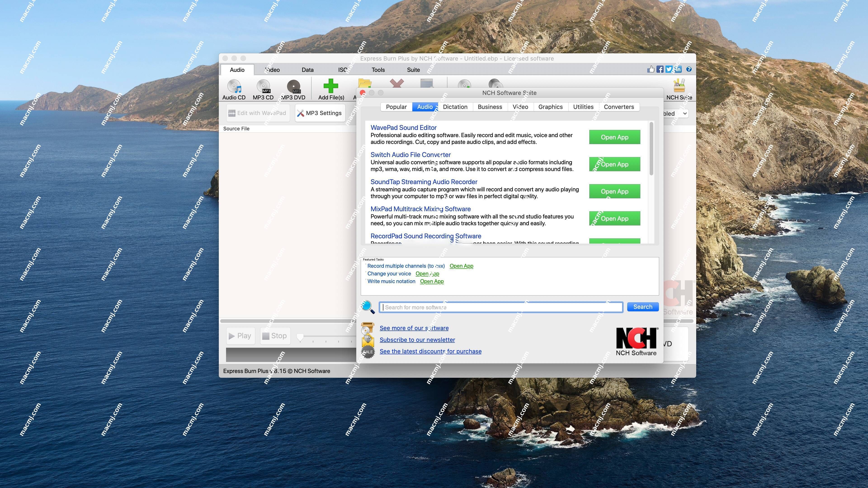Open App for Switch Audio File Converter

(614, 164)
